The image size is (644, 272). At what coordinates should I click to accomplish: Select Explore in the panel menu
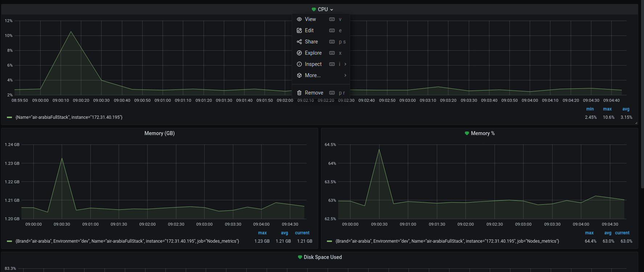pos(313,53)
